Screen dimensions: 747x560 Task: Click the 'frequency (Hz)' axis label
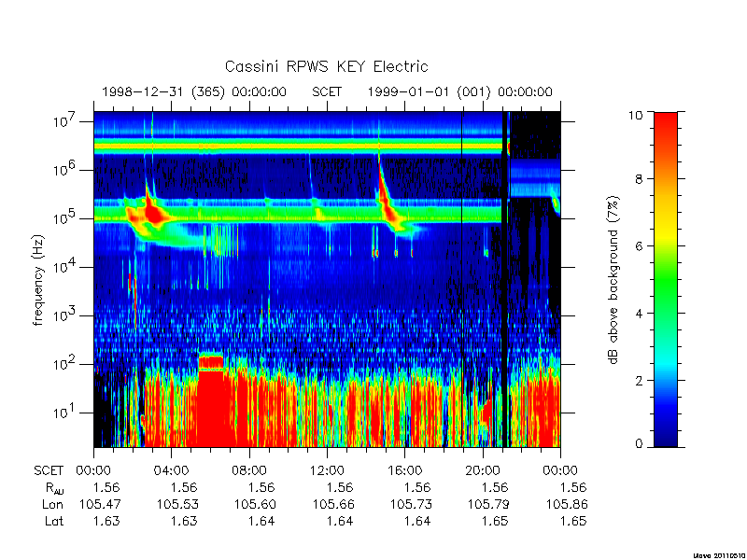[38, 280]
